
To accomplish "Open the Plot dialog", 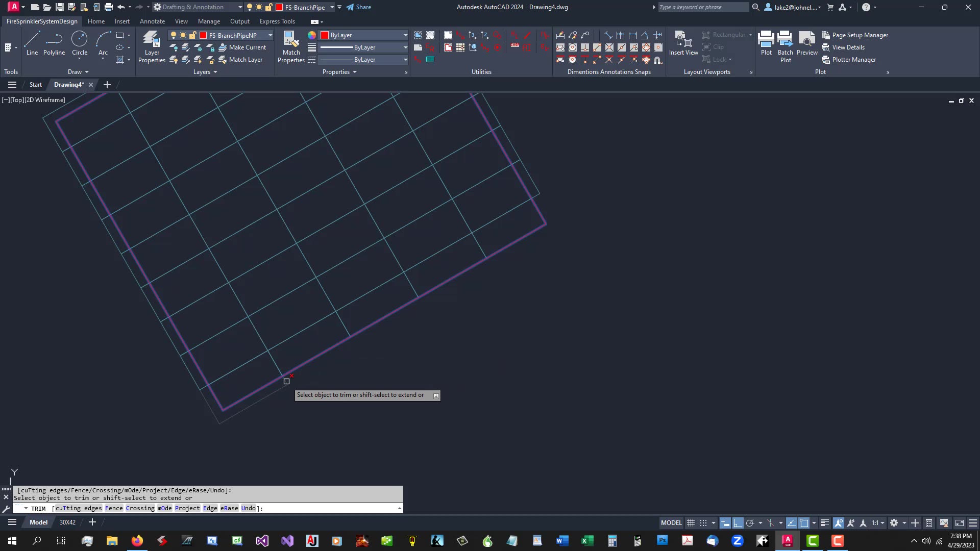I will pos(766,43).
